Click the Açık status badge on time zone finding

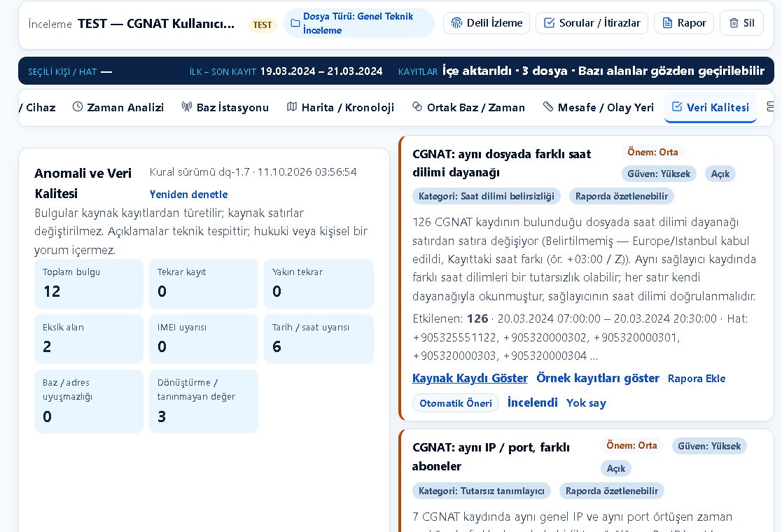point(720,174)
